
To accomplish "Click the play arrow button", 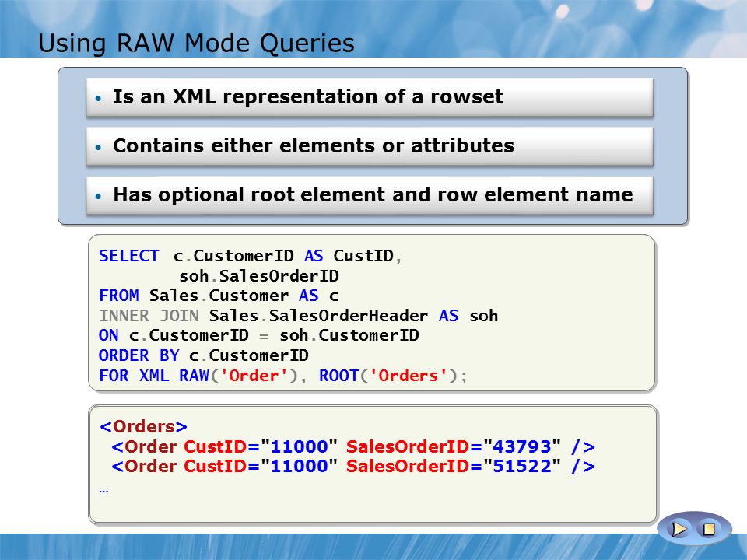I will coord(679,529).
